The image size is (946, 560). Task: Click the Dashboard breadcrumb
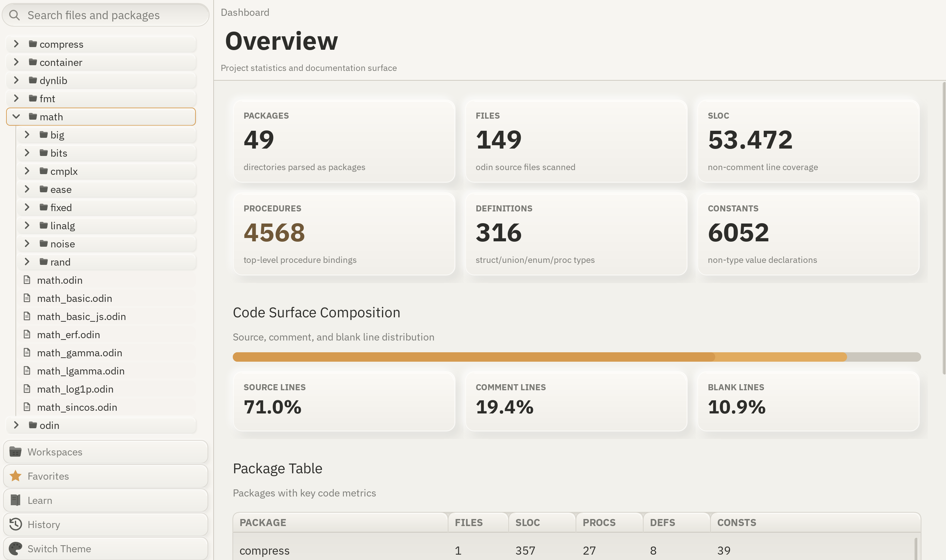point(245,12)
